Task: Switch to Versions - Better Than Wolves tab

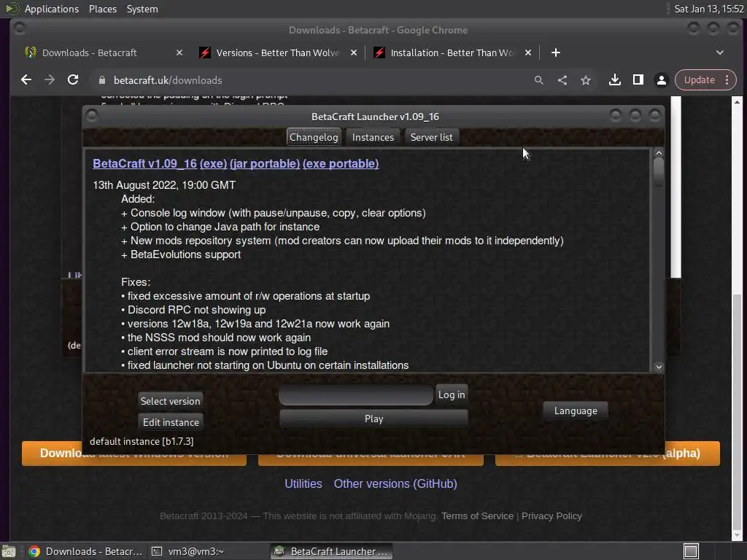Action: (278, 52)
